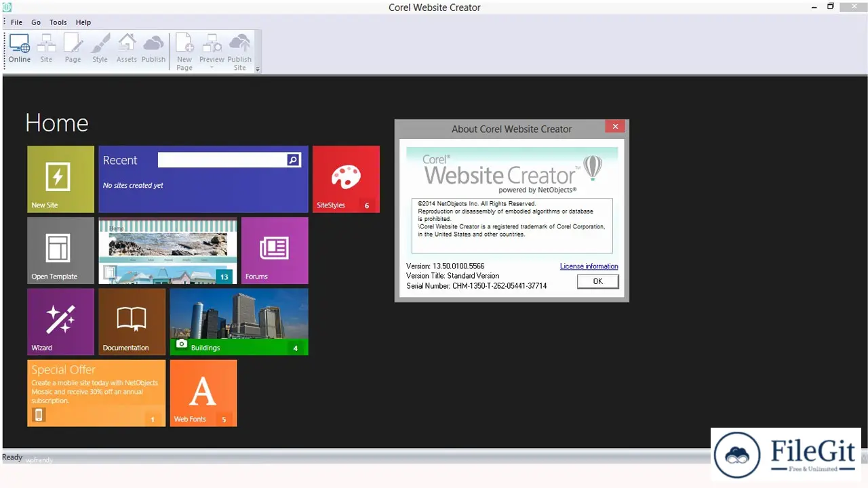Screen dimensions: 868x488
Task: Open the Style view brush icon
Action: pyautogui.click(x=100, y=48)
